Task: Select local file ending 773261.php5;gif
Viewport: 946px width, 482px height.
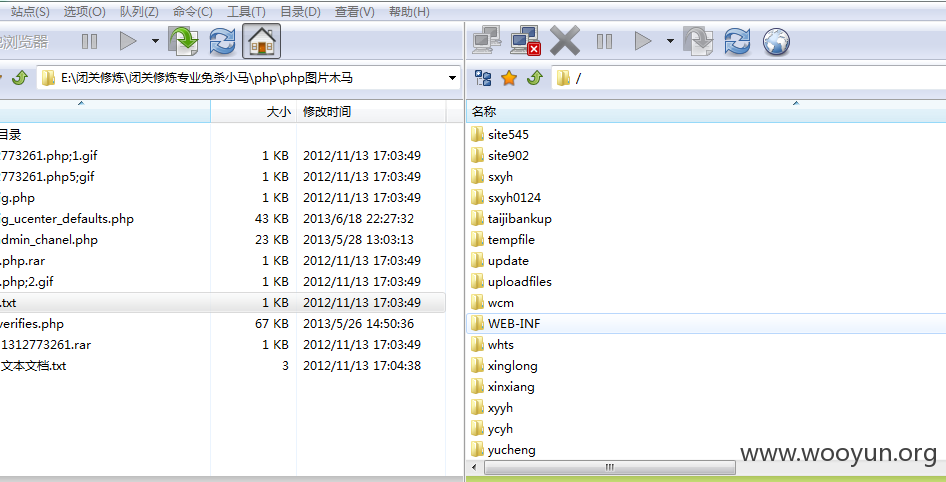Action: pyautogui.click(x=223, y=177)
